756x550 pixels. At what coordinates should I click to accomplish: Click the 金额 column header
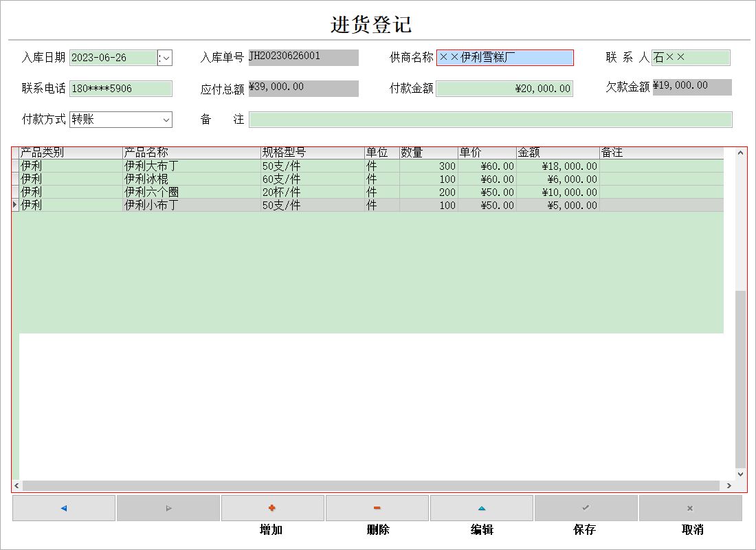(558, 153)
